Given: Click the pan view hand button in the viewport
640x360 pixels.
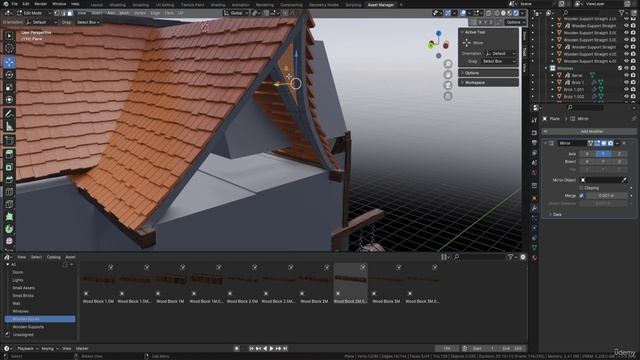Looking at the screenshot, I should [448, 75].
